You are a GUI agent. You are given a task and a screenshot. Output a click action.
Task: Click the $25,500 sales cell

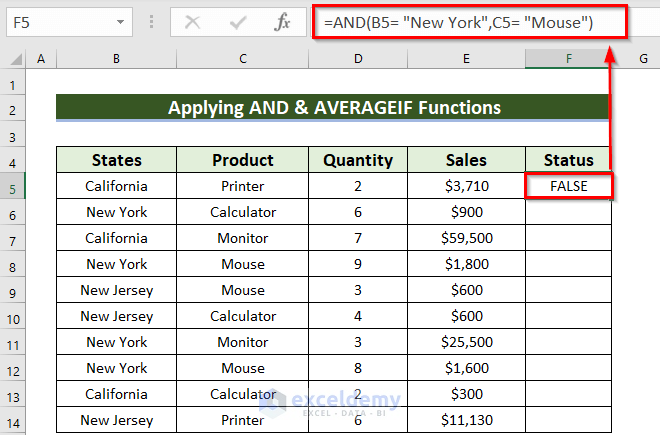click(x=466, y=342)
